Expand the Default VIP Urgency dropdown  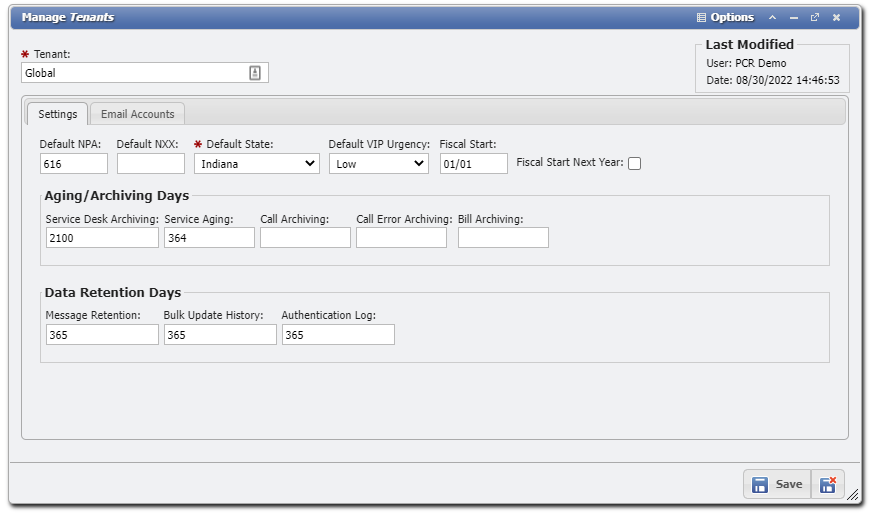click(379, 164)
